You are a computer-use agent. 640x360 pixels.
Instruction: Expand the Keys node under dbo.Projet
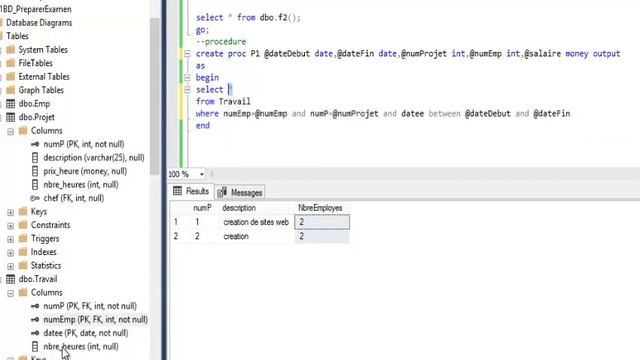click(x=11, y=212)
